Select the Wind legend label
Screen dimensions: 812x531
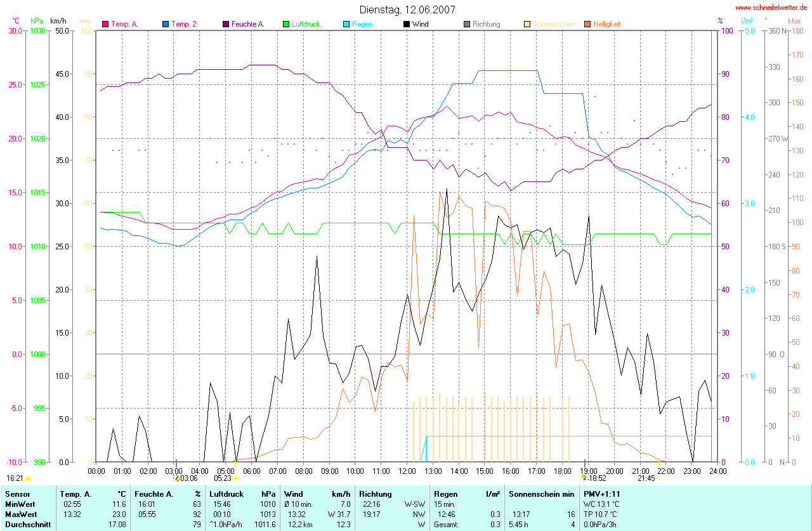[420, 24]
